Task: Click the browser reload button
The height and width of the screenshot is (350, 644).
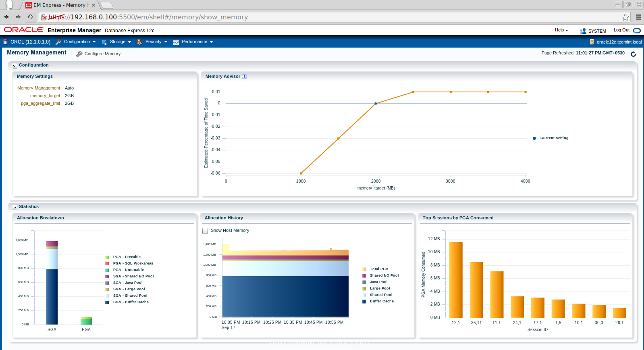Action: click(30, 17)
